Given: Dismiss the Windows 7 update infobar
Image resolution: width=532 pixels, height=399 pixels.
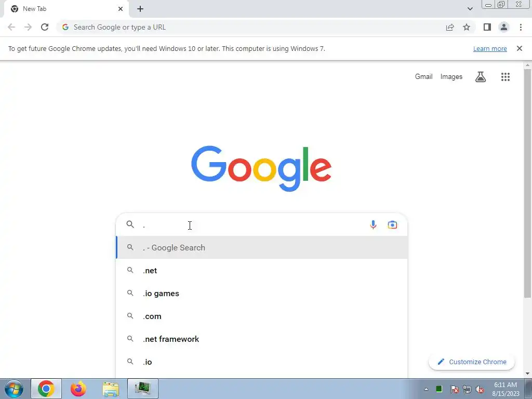Looking at the screenshot, I should coord(519,48).
